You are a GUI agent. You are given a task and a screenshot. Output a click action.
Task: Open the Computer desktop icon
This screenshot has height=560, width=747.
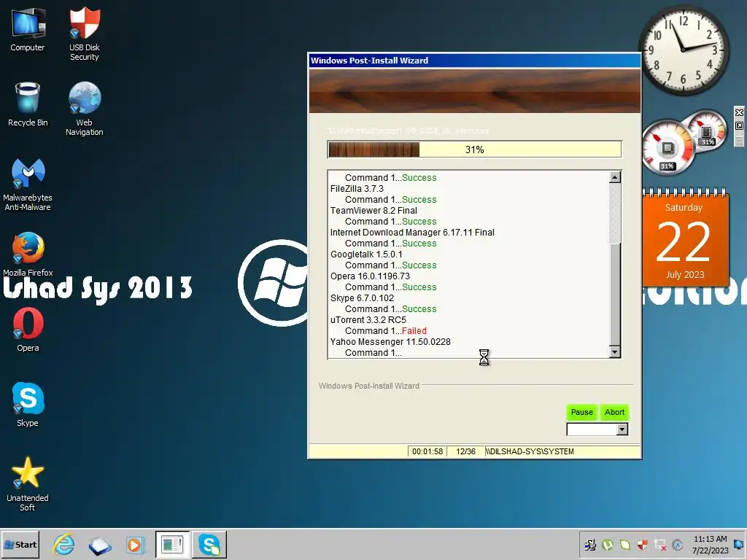28,29
